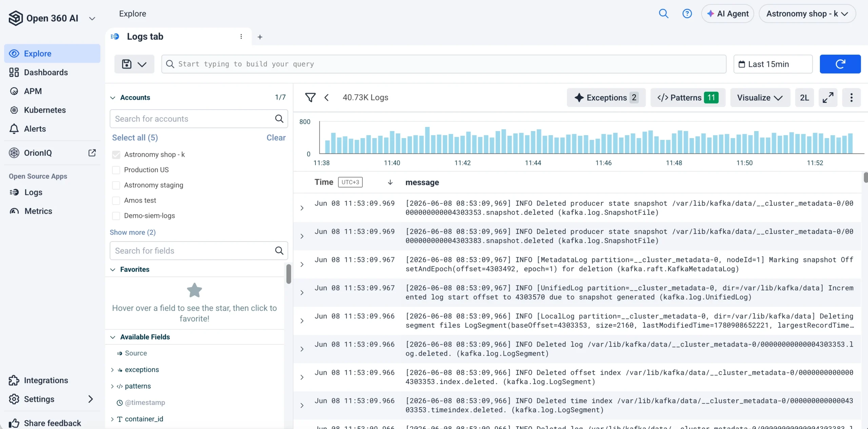This screenshot has width=868, height=429.
Task: Check the Production US account
Action: coord(116,170)
